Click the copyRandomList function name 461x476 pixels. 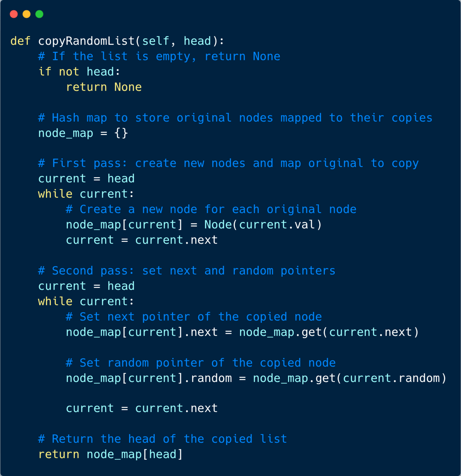pos(86,41)
